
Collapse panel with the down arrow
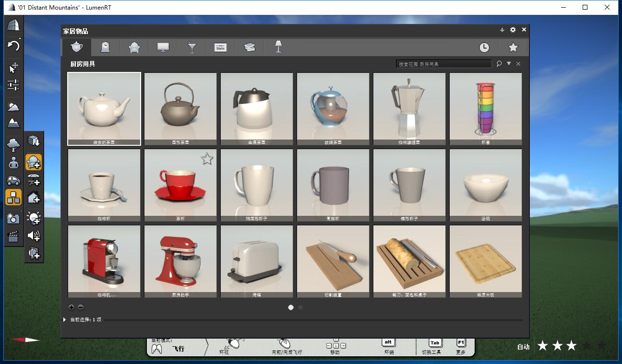tap(502, 30)
